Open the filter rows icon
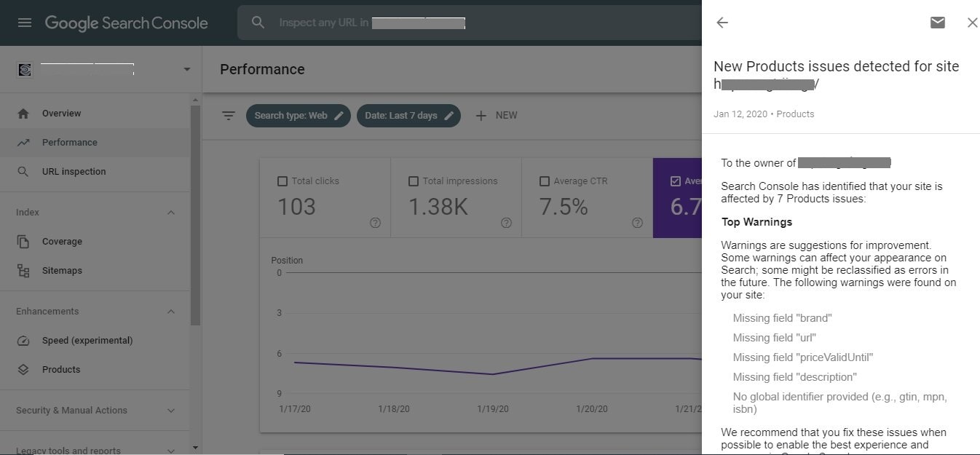The height and width of the screenshot is (455, 980). point(229,116)
